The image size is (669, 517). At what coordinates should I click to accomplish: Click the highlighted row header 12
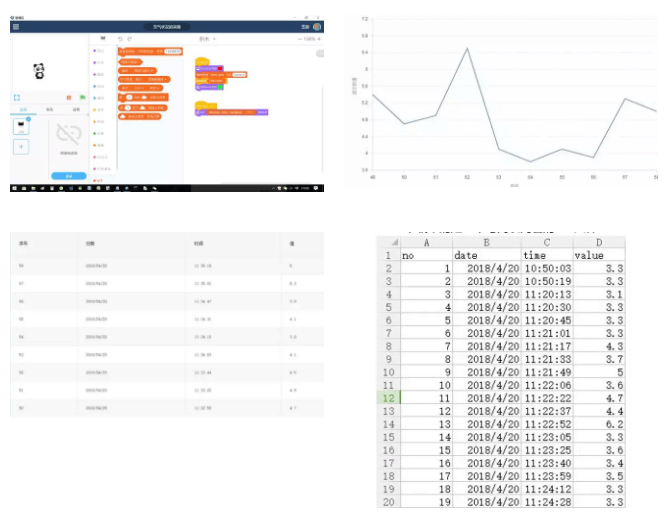tap(389, 398)
